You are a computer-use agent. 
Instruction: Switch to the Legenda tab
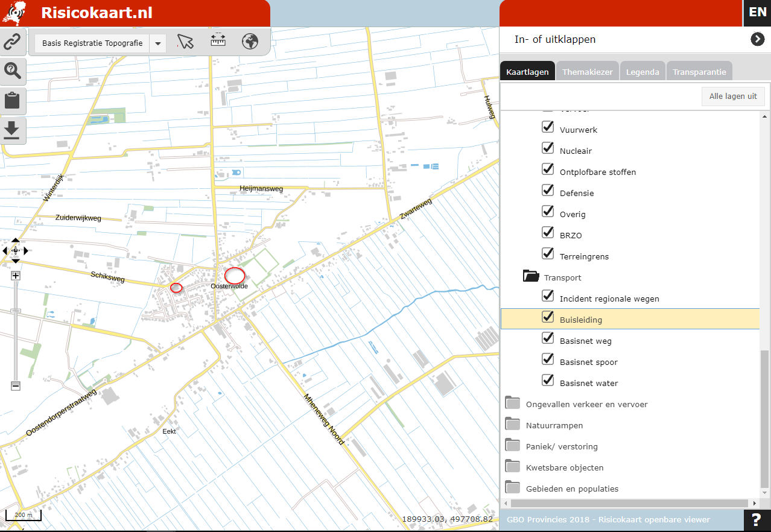pyautogui.click(x=642, y=71)
